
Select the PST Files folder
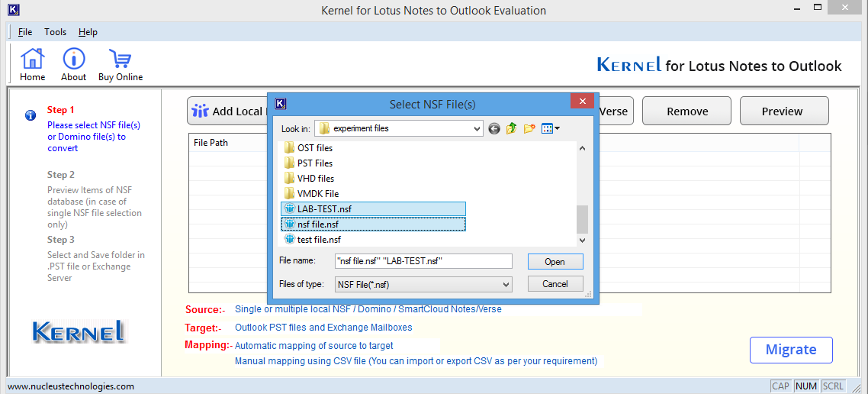click(x=308, y=163)
